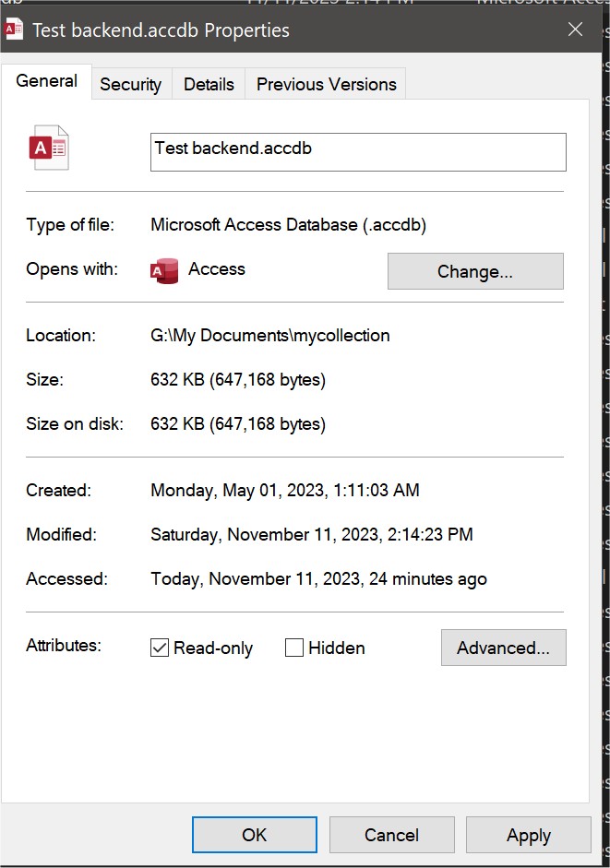Click Change to pick a different app
The image size is (610, 868).
click(474, 270)
